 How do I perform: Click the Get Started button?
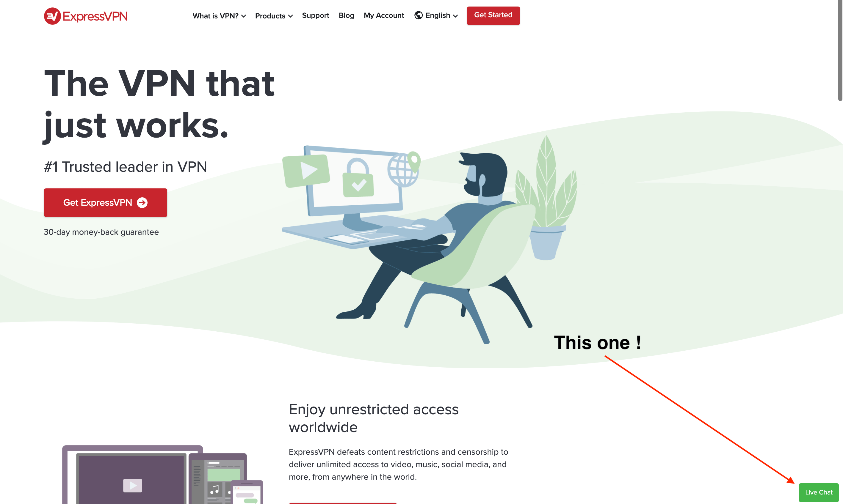click(x=493, y=15)
